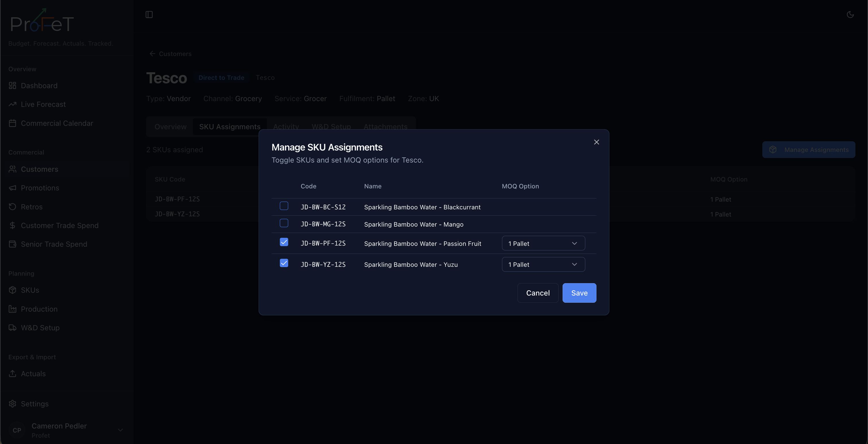Click the Cancel button
The width and height of the screenshot is (868, 444).
(x=538, y=293)
